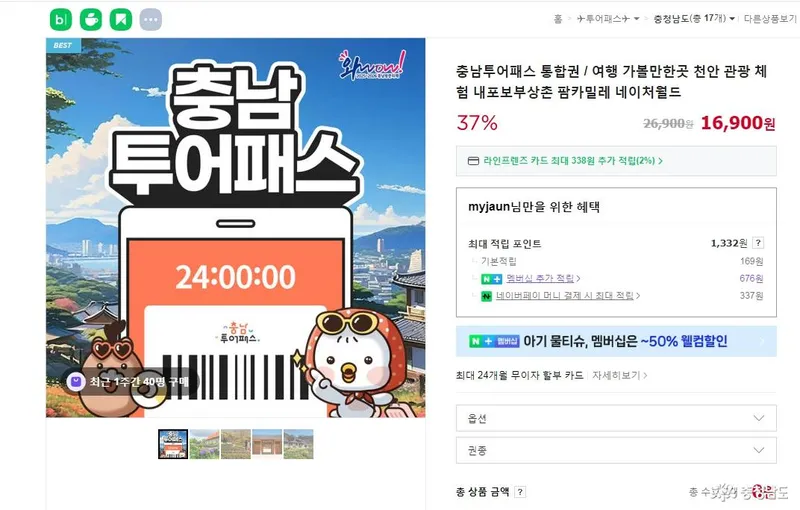Go to 홈 in breadcrumb
This screenshot has height=510, width=800.
[x=558, y=19]
